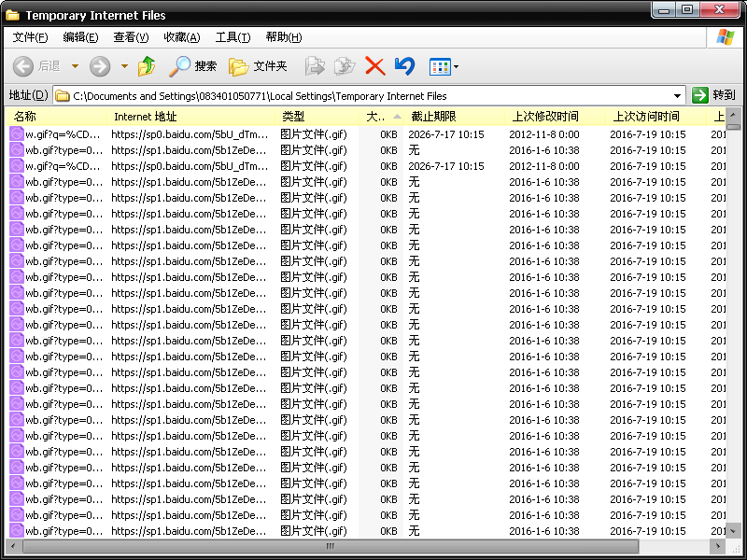Screen dimensions: 747x560
Task: Click the horizontal scrollbar right arrow
Action: coord(717,546)
